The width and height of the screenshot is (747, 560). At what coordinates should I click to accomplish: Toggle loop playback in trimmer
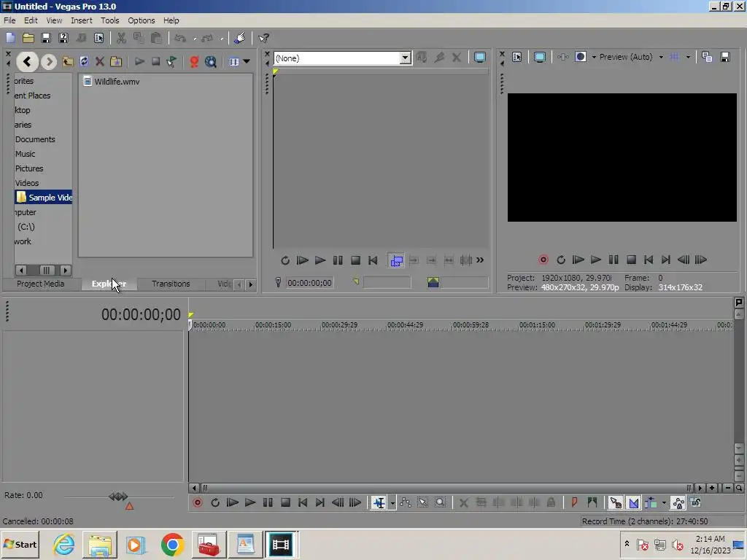tap(285, 260)
